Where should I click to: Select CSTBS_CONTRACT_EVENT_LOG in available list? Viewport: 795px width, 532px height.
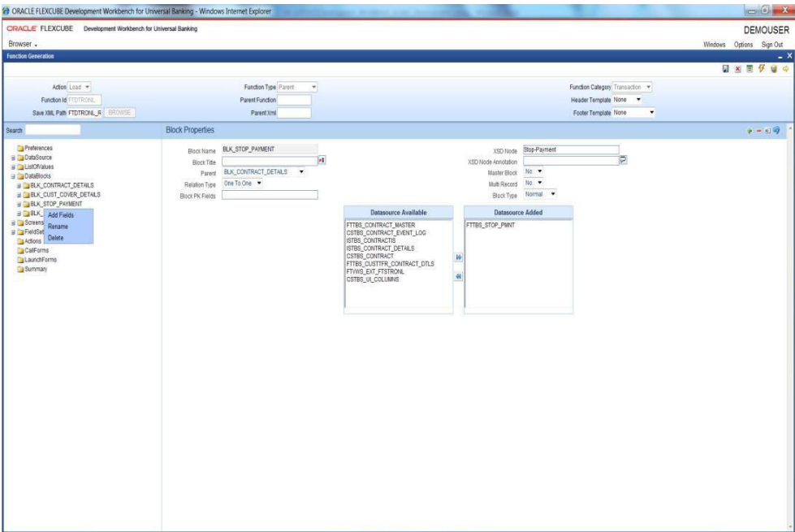click(x=387, y=233)
